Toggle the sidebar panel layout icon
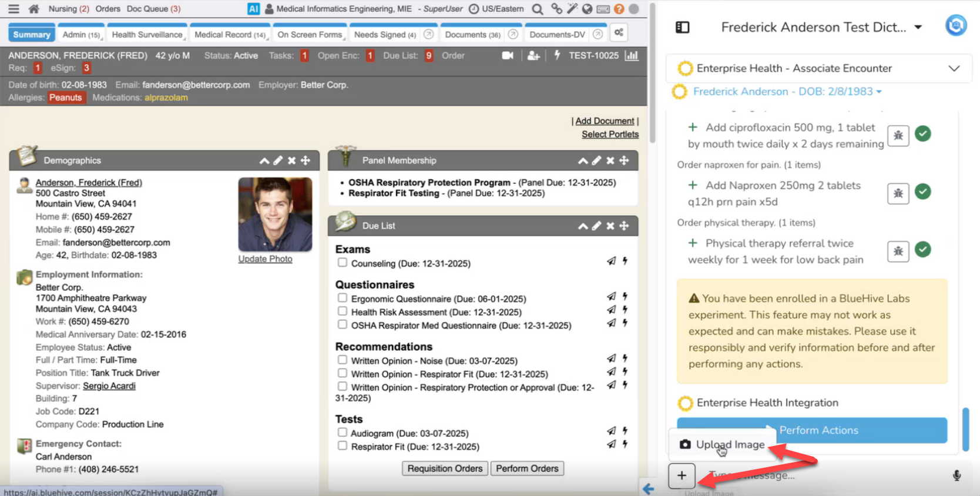 click(x=682, y=27)
